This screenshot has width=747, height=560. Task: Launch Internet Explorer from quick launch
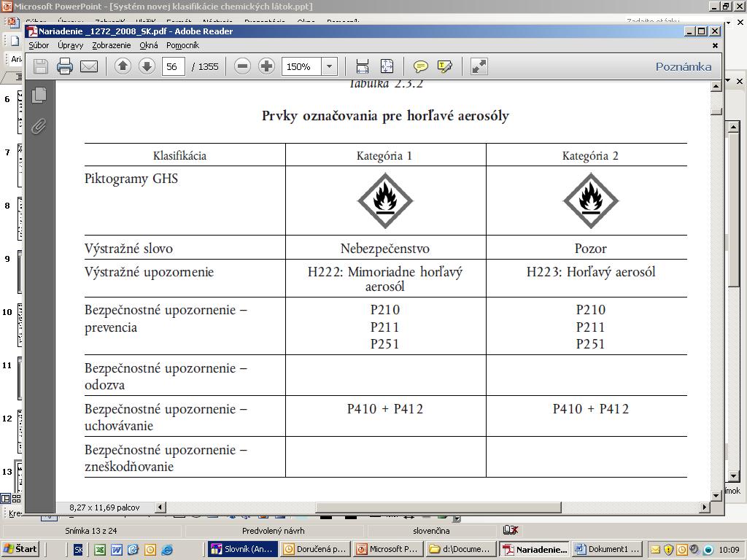click(x=167, y=550)
